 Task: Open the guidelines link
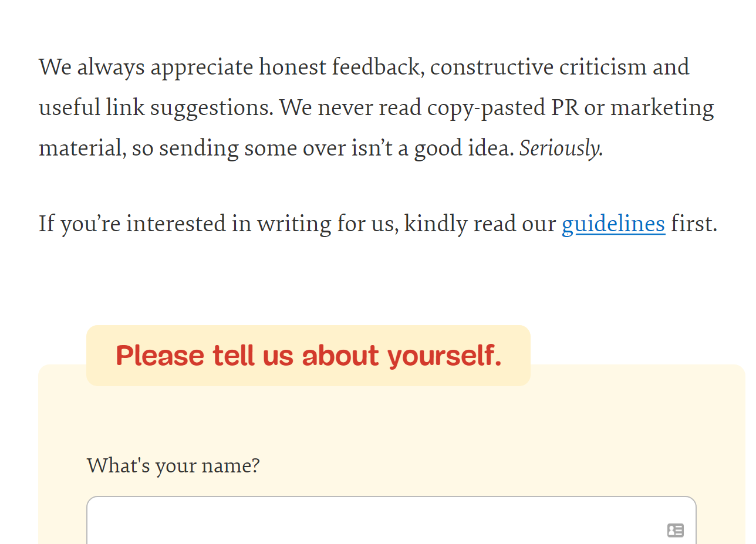point(613,224)
